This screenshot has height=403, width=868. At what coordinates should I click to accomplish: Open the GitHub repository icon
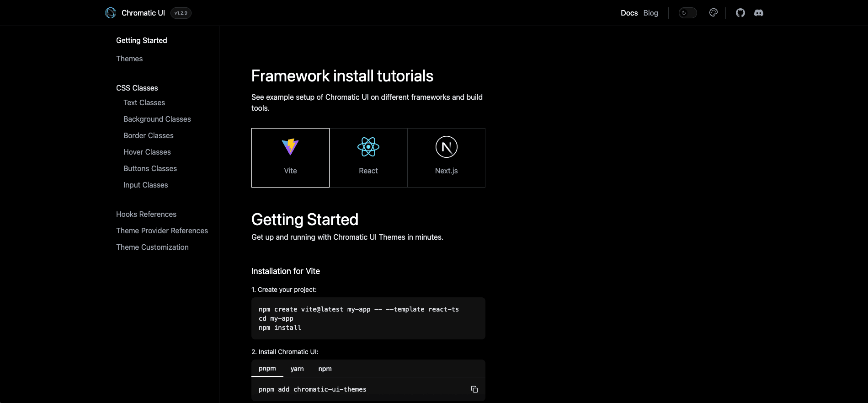click(x=740, y=13)
